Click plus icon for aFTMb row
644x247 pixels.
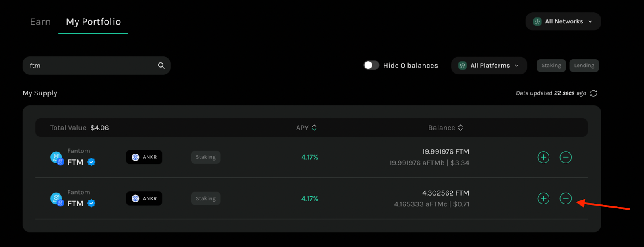[x=543, y=157]
